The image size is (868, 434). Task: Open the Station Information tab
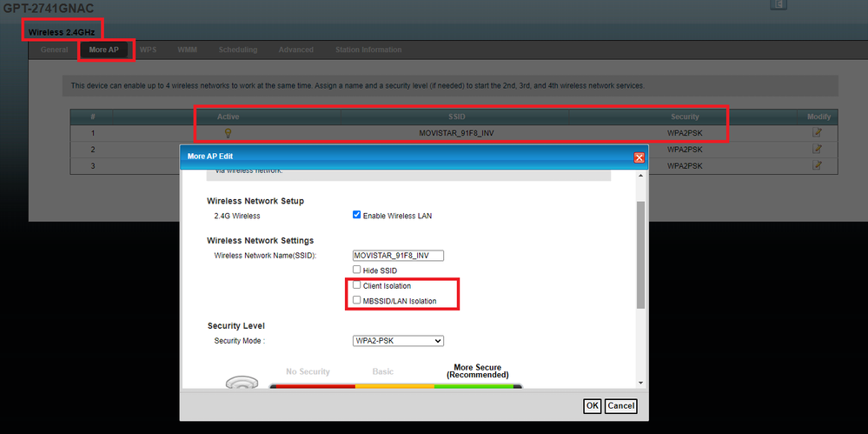click(368, 50)
